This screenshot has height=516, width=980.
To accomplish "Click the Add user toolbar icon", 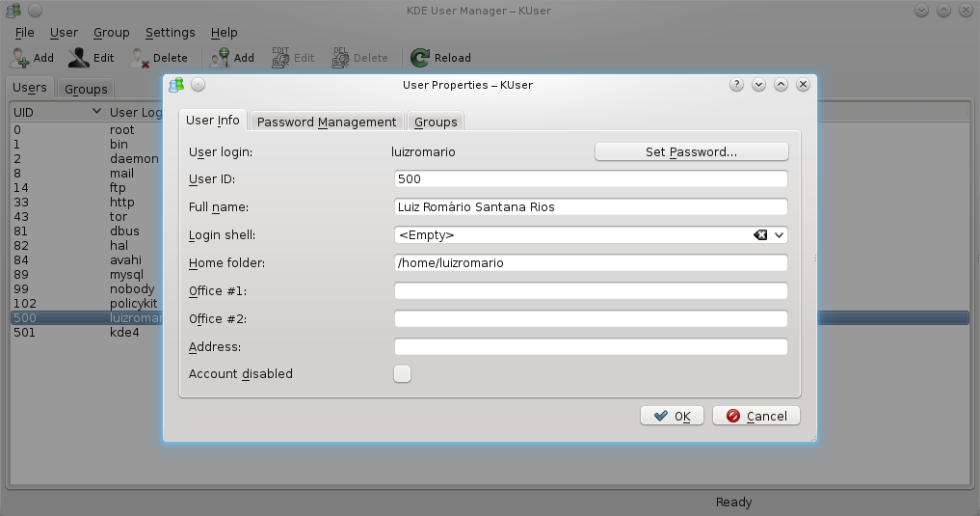I will tap(20, 58).
